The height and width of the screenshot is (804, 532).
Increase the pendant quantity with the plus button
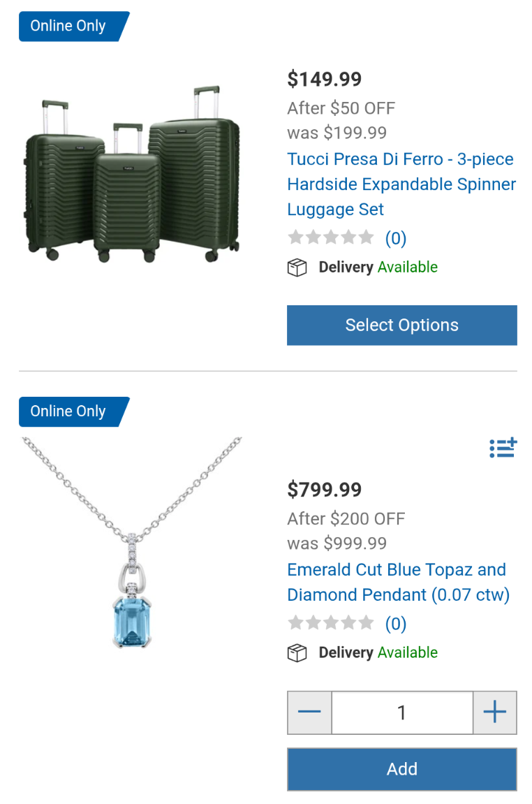click(x=494, y=712)
